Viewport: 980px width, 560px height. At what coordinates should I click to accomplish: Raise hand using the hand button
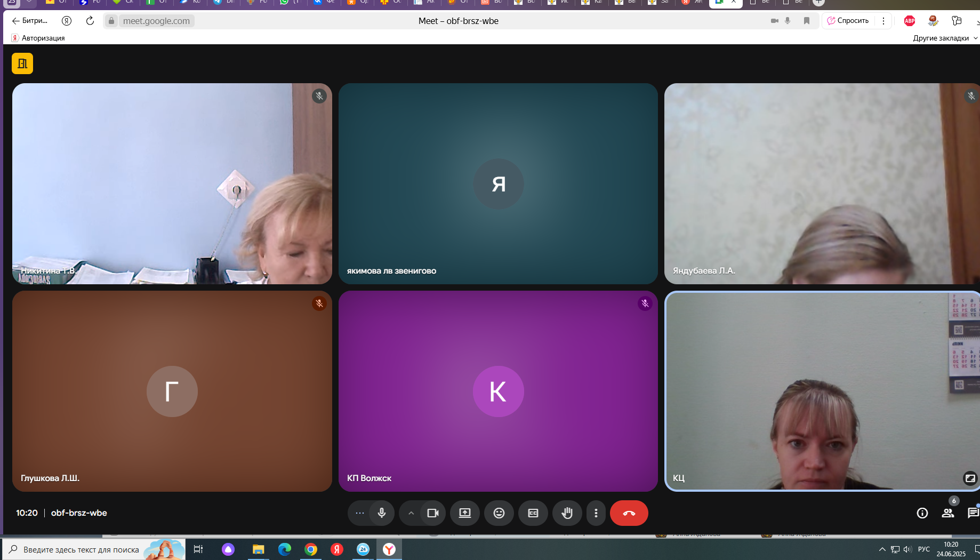pos(567,513)
